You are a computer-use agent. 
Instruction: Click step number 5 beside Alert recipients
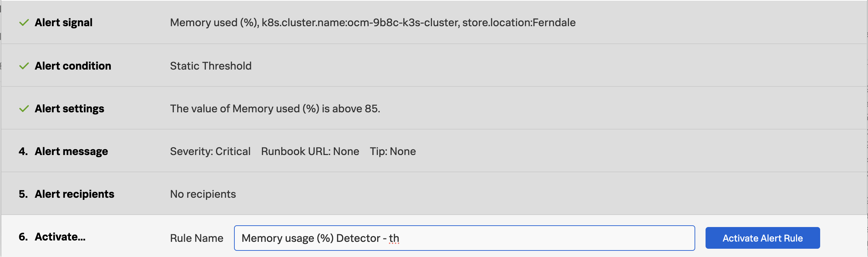(23, 194)
